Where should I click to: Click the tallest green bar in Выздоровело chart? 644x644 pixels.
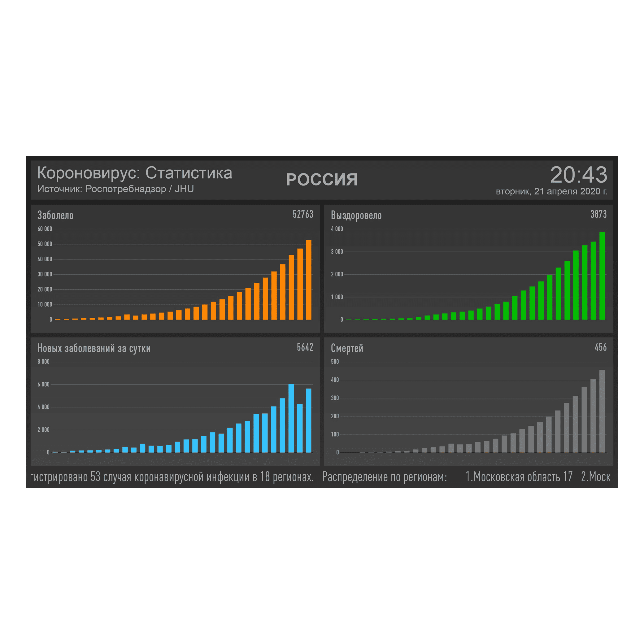pos(602,276)
